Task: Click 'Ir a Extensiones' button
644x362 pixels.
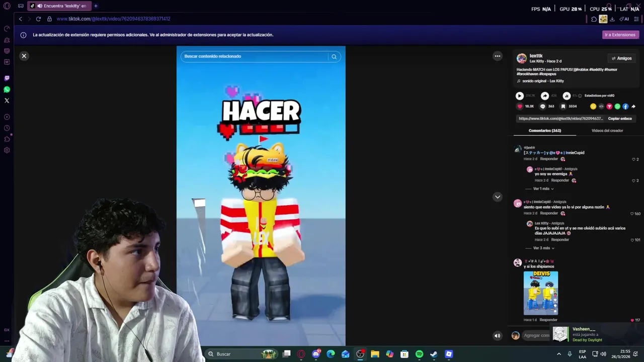Action: coord(620,35)
